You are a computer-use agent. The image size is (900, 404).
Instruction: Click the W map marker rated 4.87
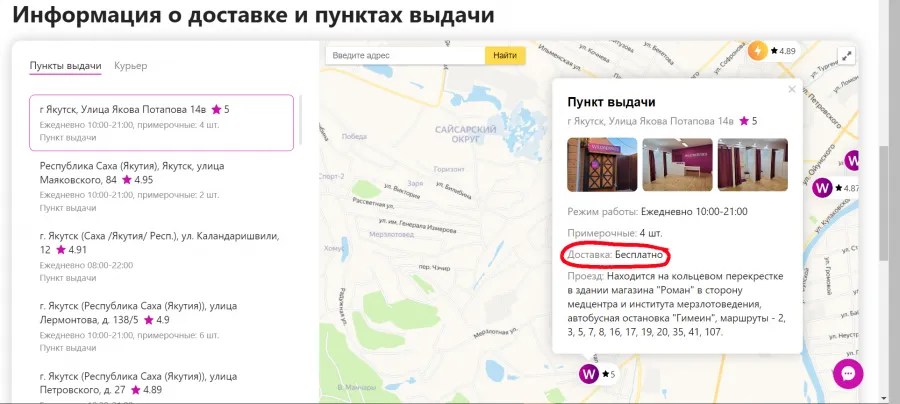[x=823, y=188]
